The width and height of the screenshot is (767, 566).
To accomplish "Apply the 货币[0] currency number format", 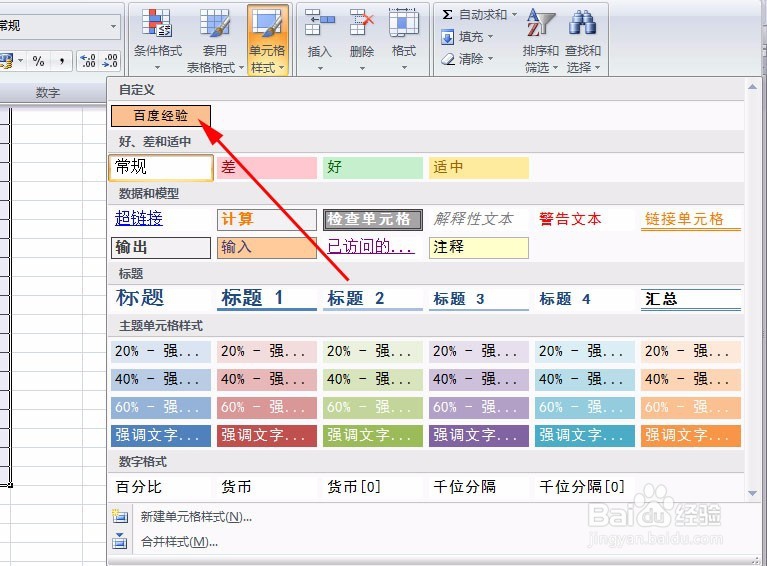I will point(373,487).
